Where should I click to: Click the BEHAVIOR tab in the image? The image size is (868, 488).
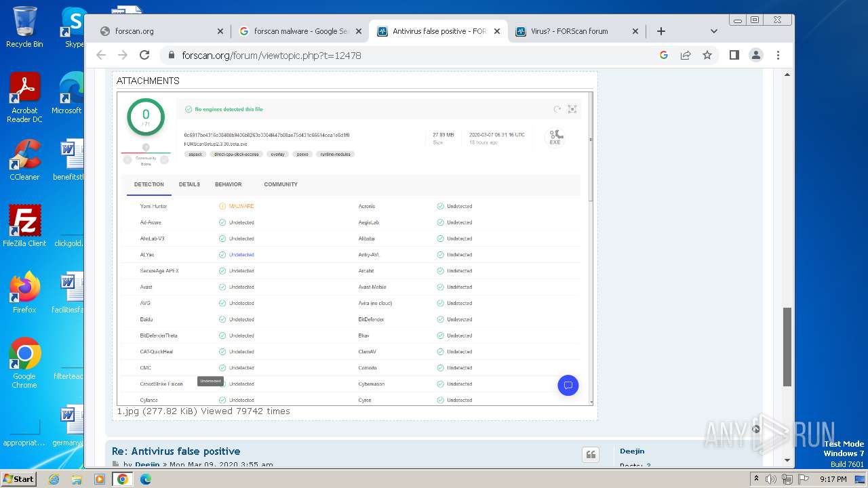(x=228, y=184)
